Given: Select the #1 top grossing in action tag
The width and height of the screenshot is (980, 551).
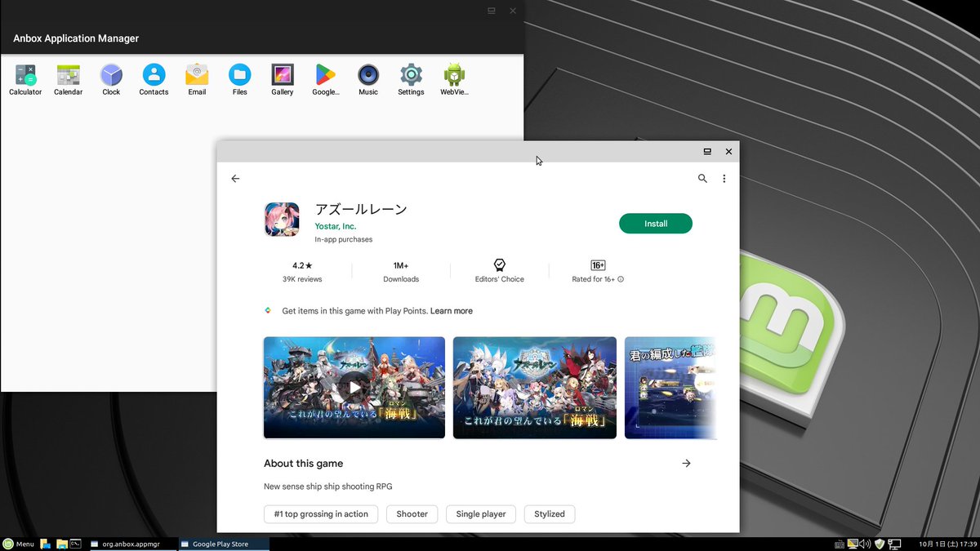Looking at the screenshot, I should tap(322, 514).
